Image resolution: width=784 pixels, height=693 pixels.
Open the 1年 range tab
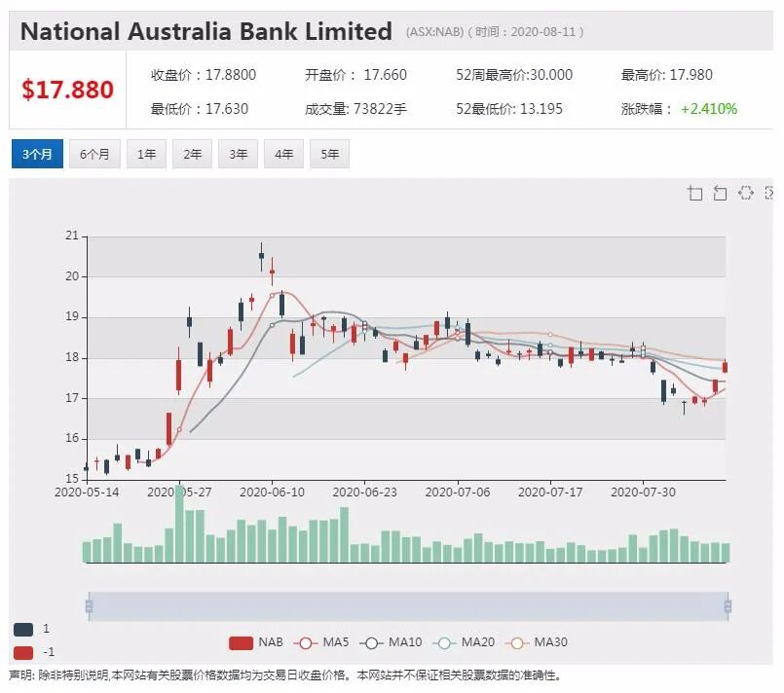(x=146, y=154)
